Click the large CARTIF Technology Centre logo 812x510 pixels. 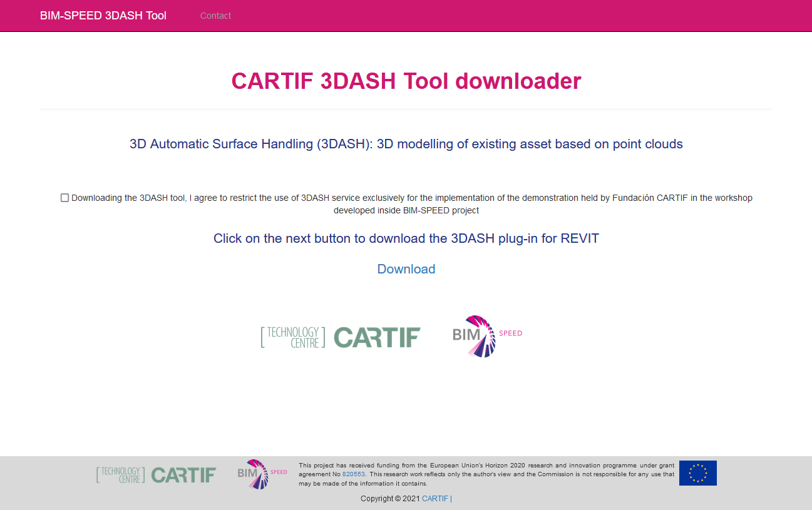tap(341, 337)
